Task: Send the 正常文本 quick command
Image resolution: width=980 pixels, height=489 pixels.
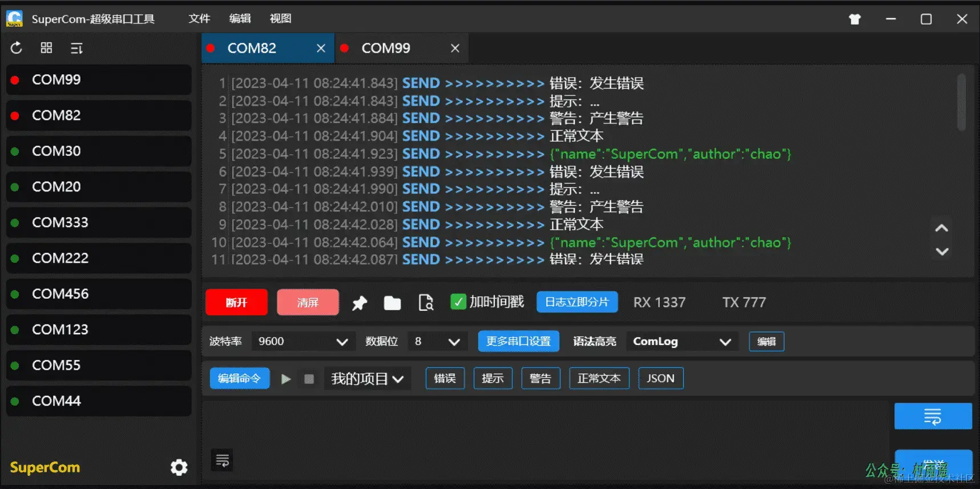Action: click(x=599, y=378)
